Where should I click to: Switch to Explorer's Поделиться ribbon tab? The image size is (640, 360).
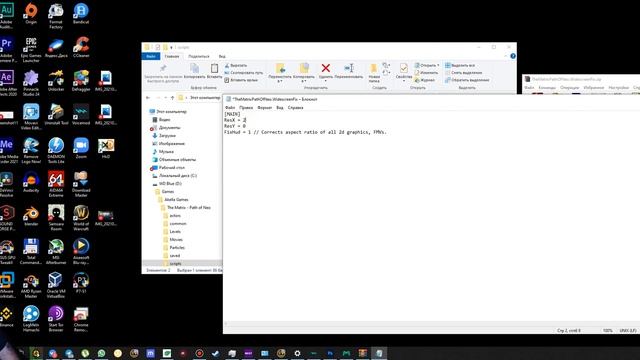coord(199,56)
